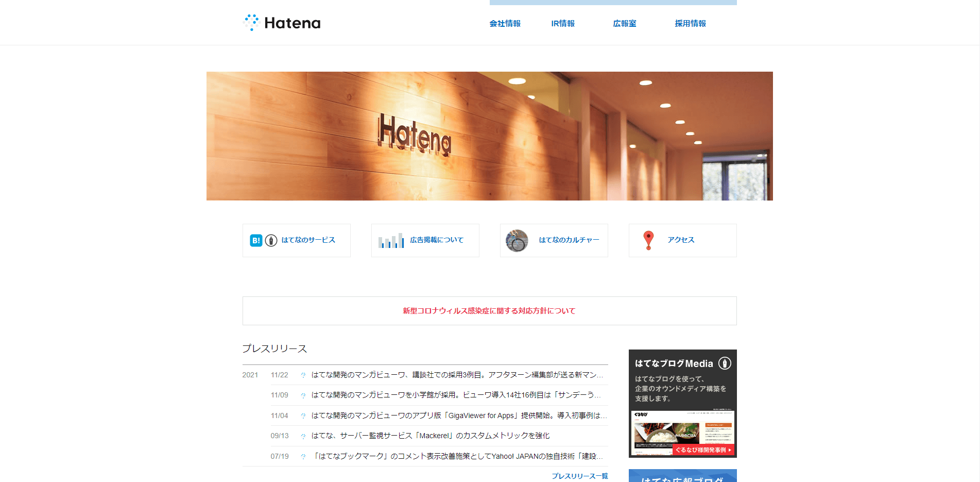Screen dimensions: 980x482
Task: Click the bar chart icon for 広告掲載
Action: 391,241
